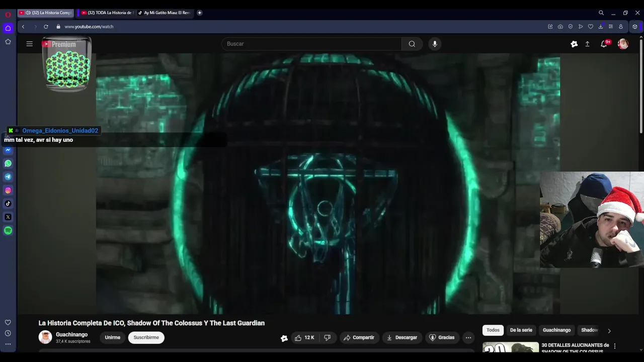Open the YouTube account avatar menu
The width and height of the screenshot is (644, 362).
[x=623, y=44]
